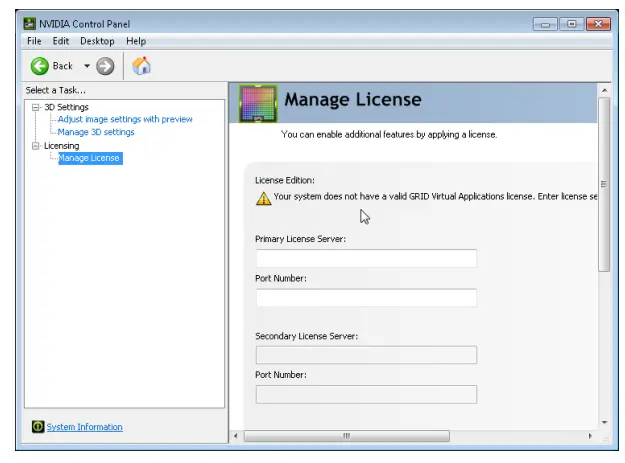Image resolution: width=625 pixels, height=463 pixels.
Task: Click the vertical scrollbar thumb
Action: pos(604,184)
